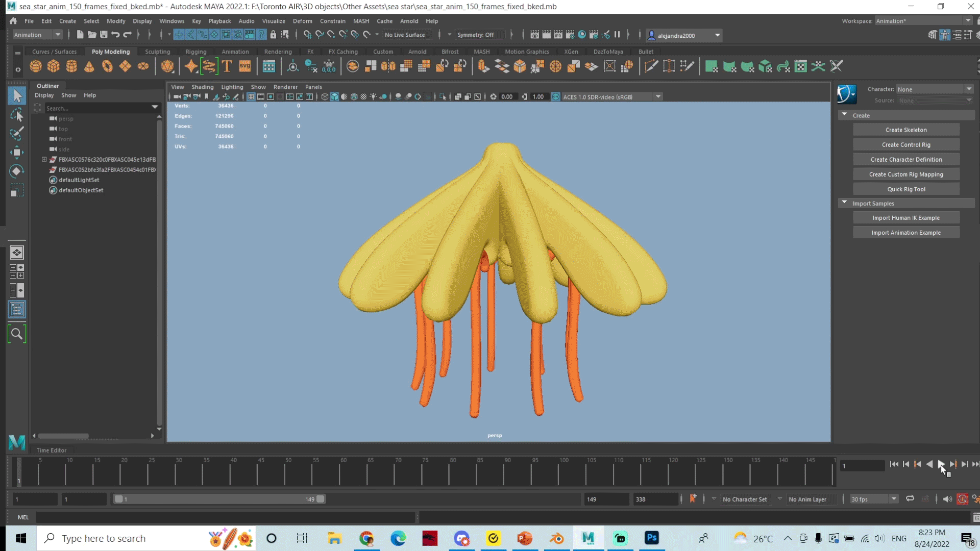Click the Redo arrow icon
Viewport: 980px width, 551px height.
click(128, 35)
